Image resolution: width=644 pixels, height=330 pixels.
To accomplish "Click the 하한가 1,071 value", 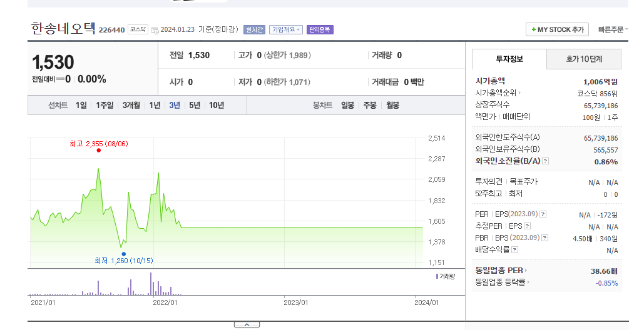I will point(287,82).
